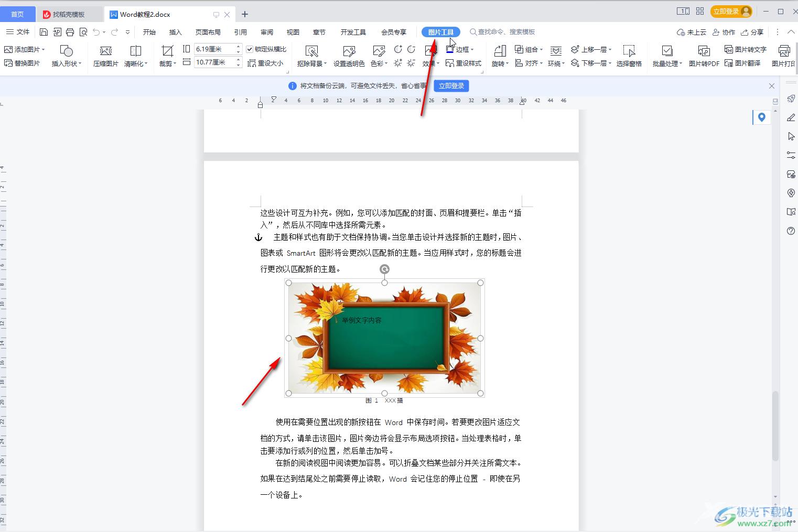Click the Share (分享) button
798x532 pixels.
point(752,32)
